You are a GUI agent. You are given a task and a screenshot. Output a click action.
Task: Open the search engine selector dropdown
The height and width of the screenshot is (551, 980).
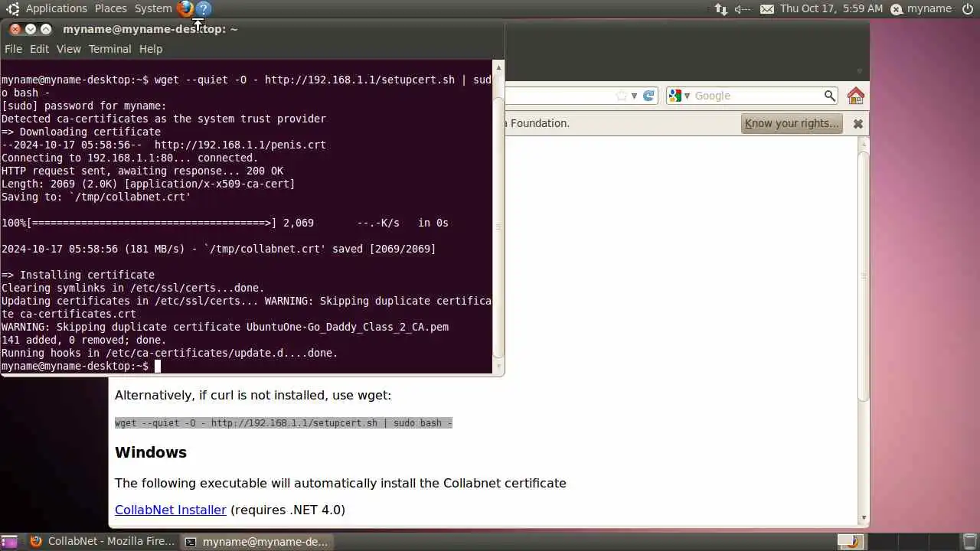[679, 96]
